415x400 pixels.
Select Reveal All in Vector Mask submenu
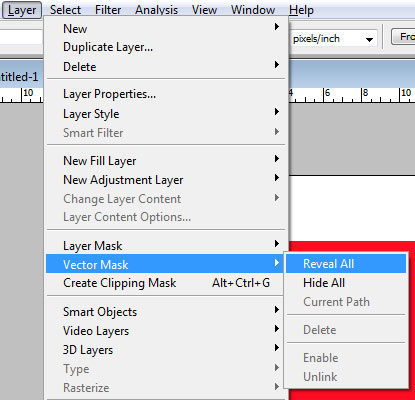tap(346, 264)
